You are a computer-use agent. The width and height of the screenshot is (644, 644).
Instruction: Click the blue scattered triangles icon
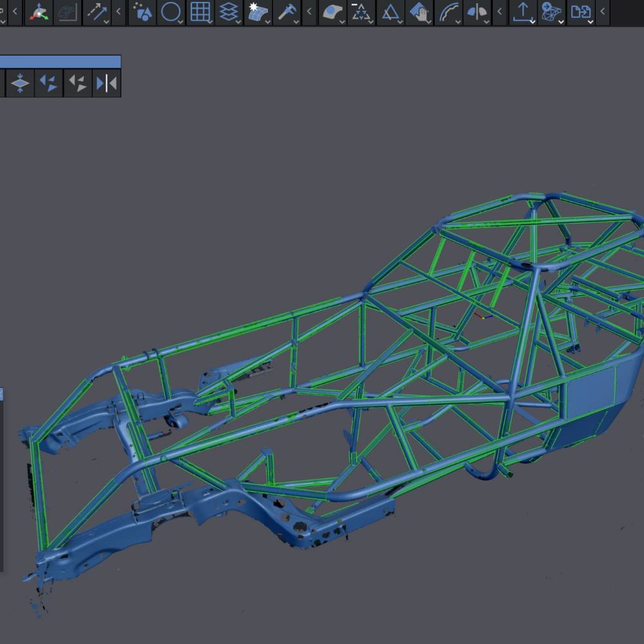(48, 83)
